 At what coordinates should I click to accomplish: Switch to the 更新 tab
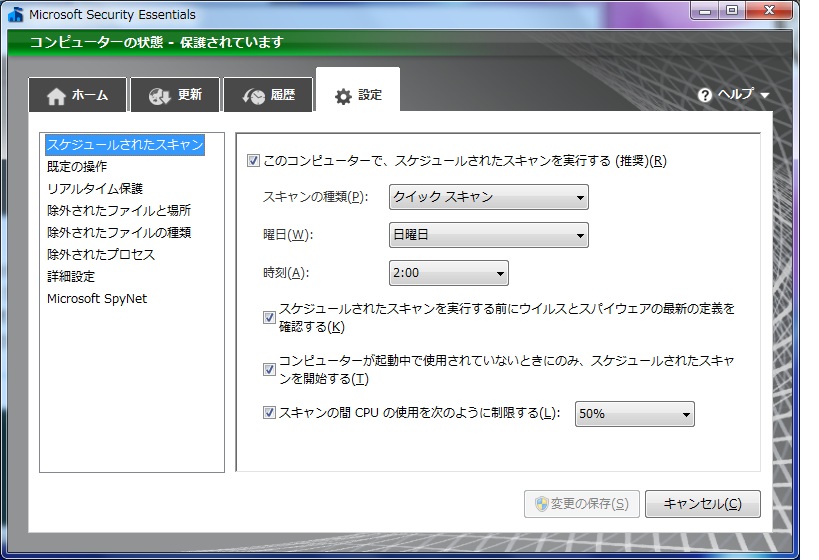[175, 95]
